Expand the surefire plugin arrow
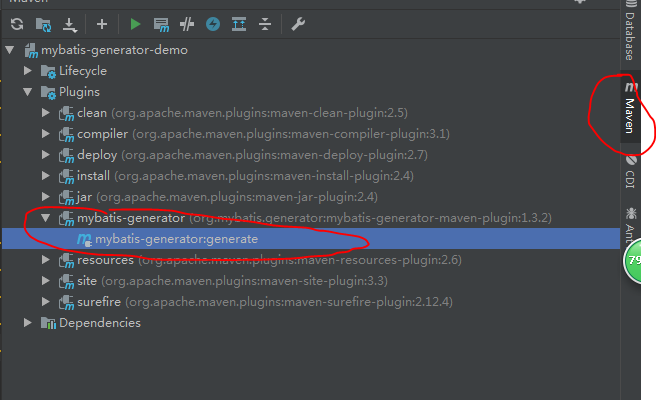 click(46, 302)
